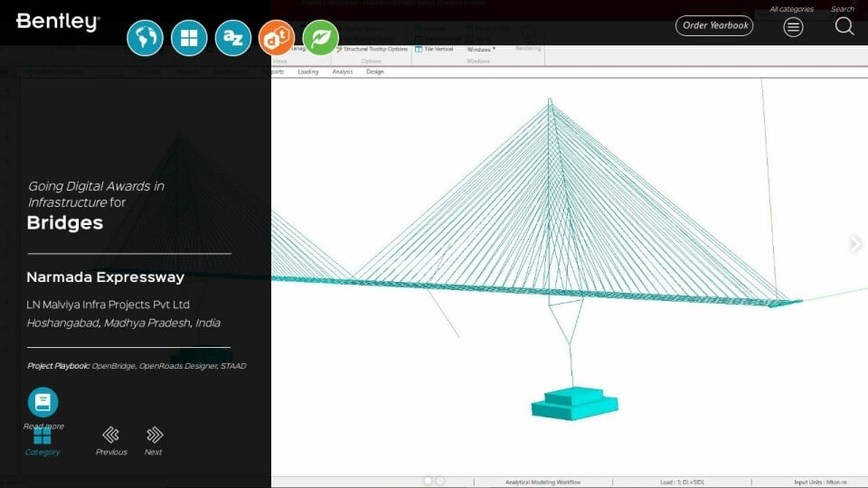Viewport: 868px width, 488px height.
Task: Click the Bentley logo
Action: pos(58,22)
